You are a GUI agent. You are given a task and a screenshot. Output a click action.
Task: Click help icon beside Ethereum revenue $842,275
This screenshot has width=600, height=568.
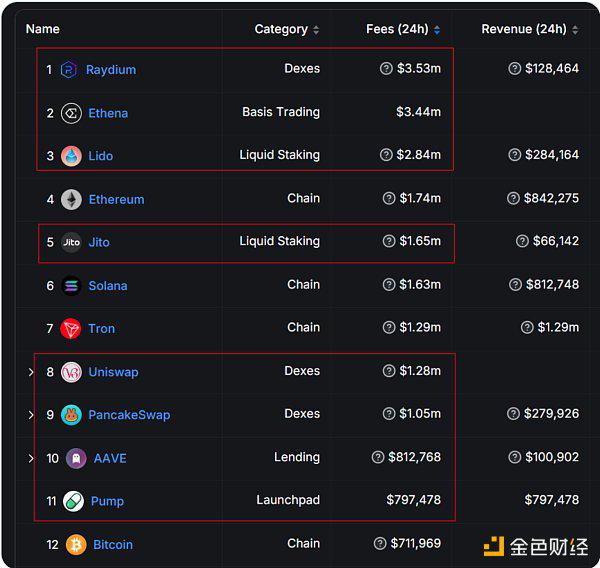click(x=513, y=199)
